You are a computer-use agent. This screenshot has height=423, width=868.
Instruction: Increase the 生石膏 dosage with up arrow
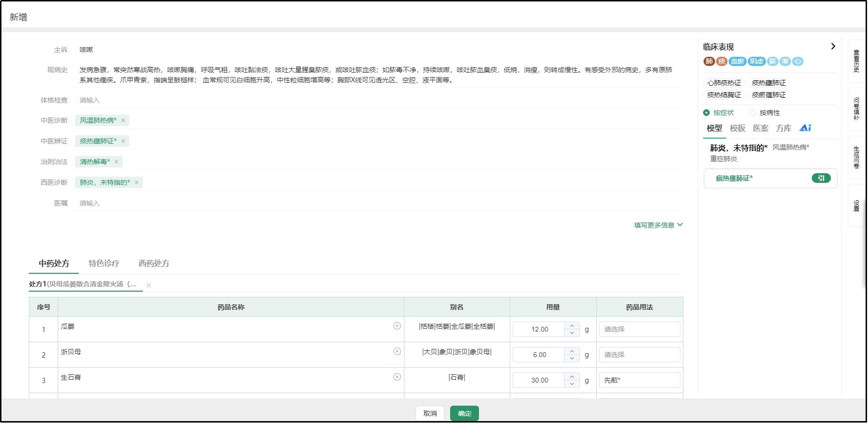[x=572, y=377]
